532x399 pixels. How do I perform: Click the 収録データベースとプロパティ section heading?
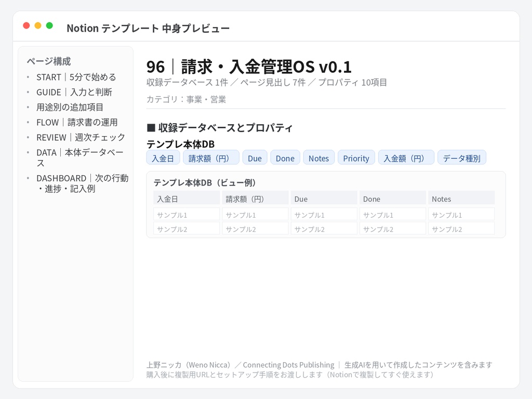coord(220,128)
